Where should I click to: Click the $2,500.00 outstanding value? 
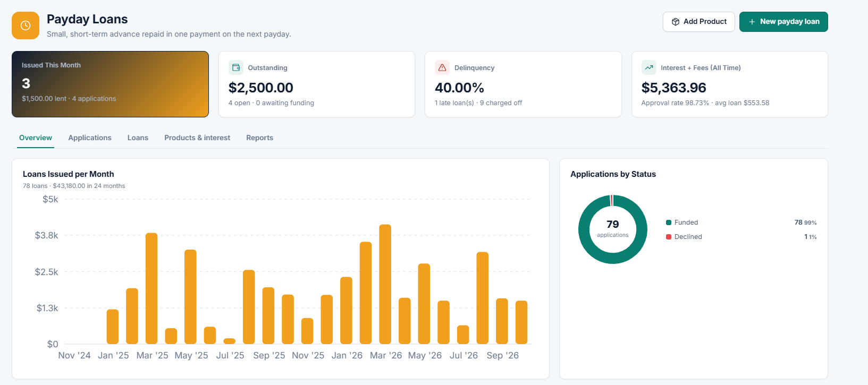(261, 88)
